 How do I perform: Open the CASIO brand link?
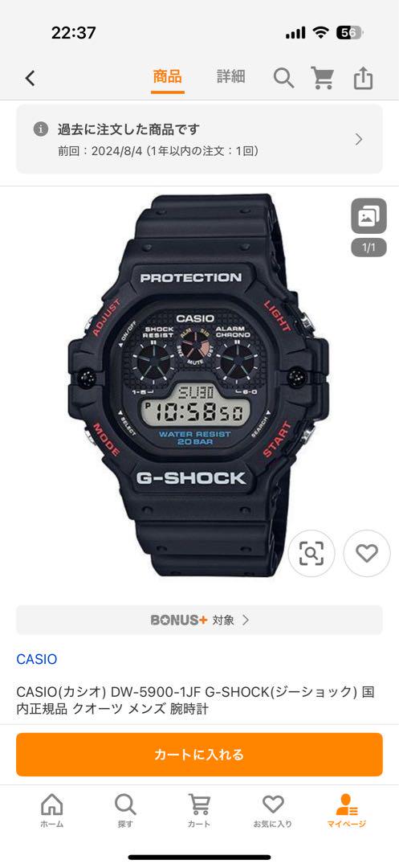click(x=36, y=659)
